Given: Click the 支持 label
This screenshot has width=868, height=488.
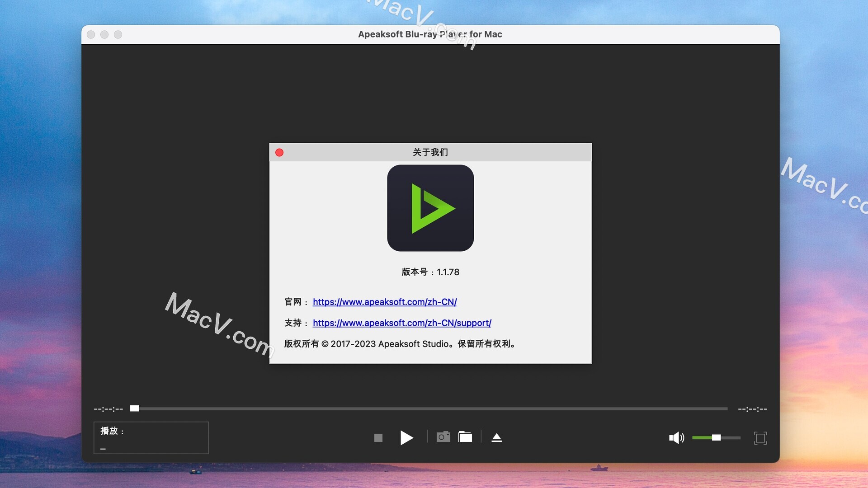Looking at the screenshot, I should pyautogui.click(x=296, y=323).
